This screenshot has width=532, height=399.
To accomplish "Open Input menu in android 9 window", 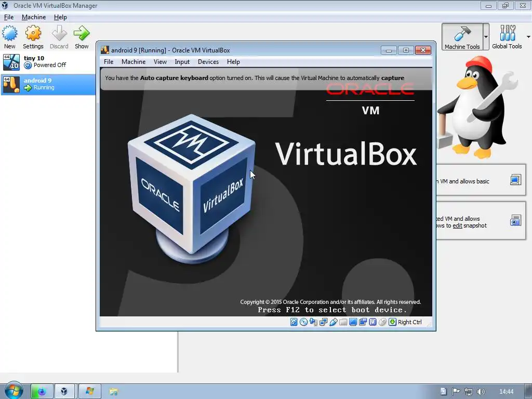I will click(x=182, y=62).
